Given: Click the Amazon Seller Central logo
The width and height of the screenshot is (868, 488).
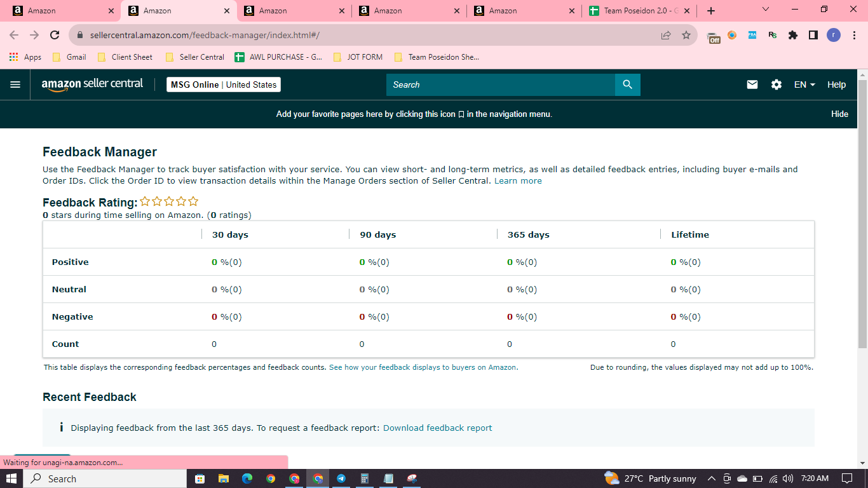Looking at the screenshot, I should [x=92, y=85].
